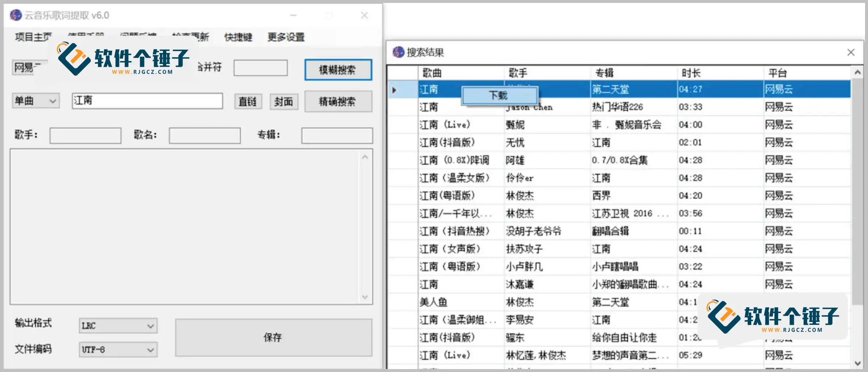Click inside the 歌手 input field
Screen dimensions: 868x372
85,135
